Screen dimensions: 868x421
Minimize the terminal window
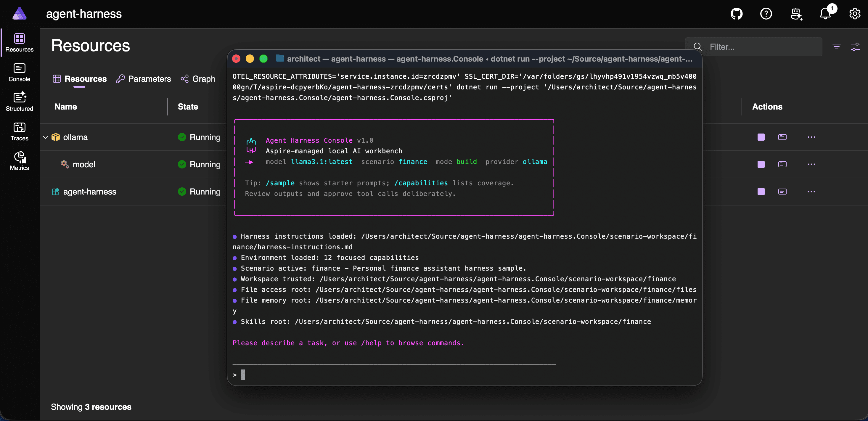coord(250,59)
